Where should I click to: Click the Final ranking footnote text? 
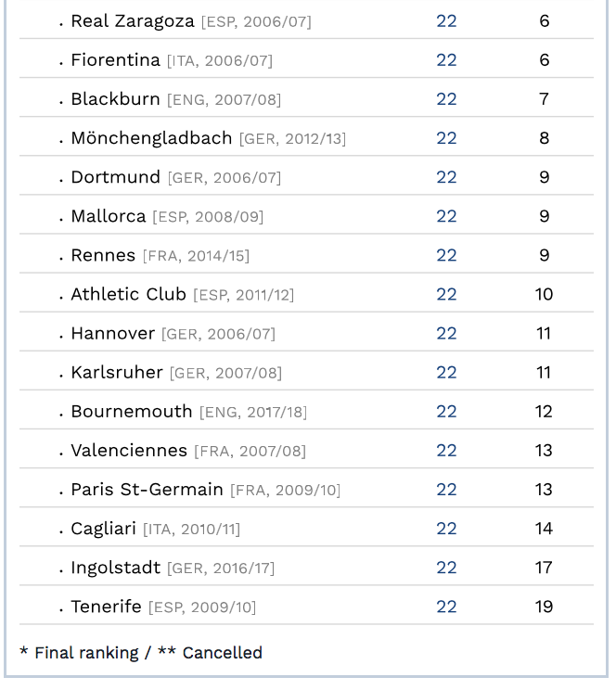click(86, 653)
